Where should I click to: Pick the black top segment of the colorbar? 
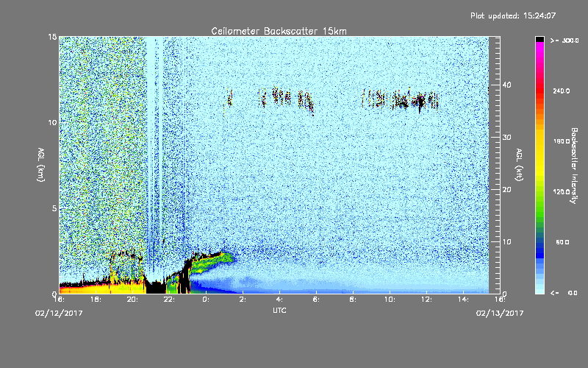539,39
